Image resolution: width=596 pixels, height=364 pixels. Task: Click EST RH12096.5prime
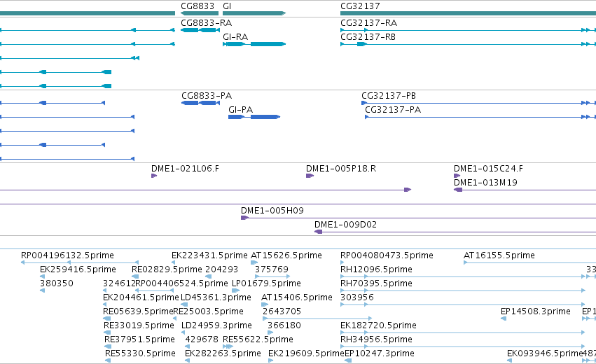(x=376, y=269)
